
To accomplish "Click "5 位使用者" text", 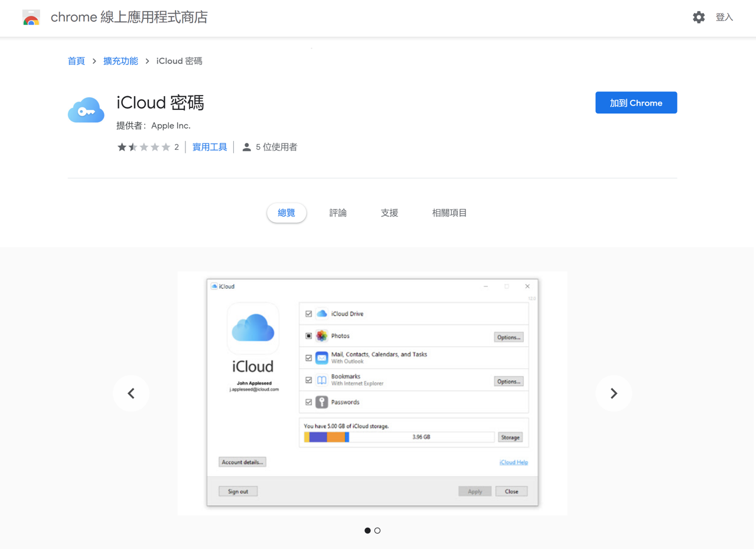I will tap(276, 147).
